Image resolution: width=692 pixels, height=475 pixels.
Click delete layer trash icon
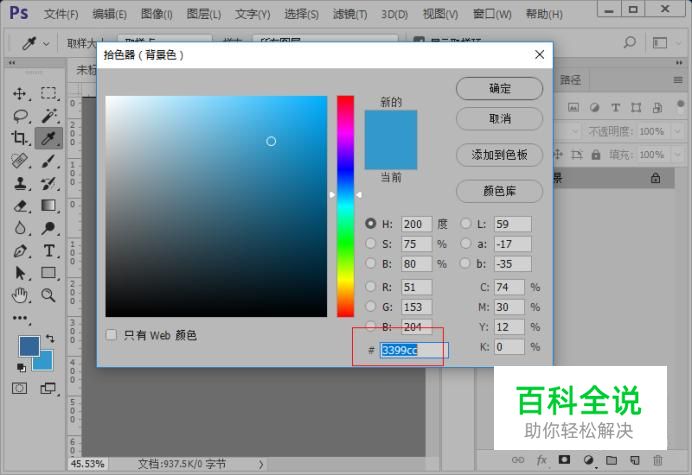(658, 460)
